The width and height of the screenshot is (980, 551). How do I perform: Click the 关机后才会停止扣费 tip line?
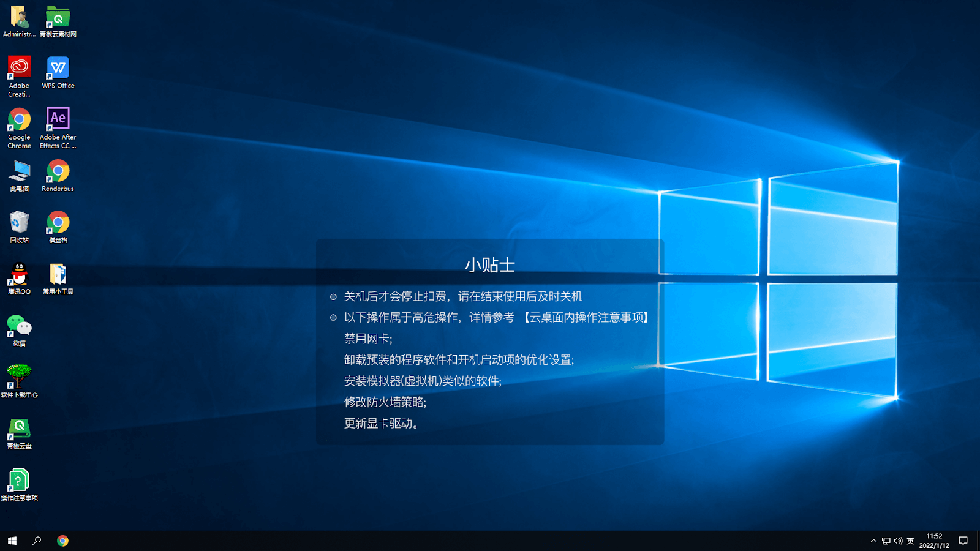pyautogui.click(x=463, y=296)
